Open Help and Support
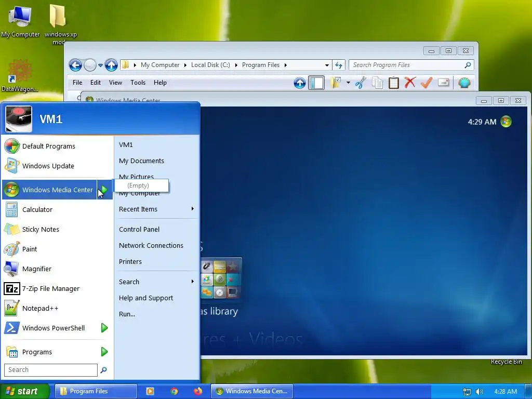The height and width of the screenshot is (399, 532). pyautogui.click(x=146, y=298)
